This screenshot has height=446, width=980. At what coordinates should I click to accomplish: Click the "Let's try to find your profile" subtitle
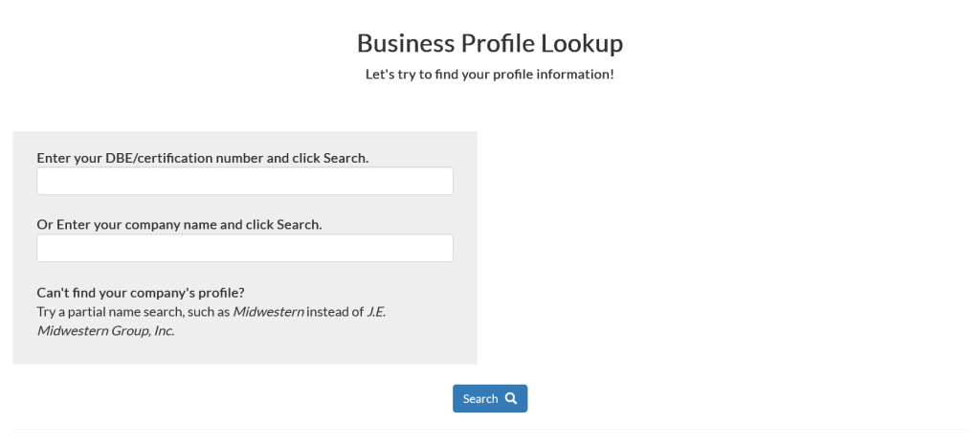tap(489, 74)
